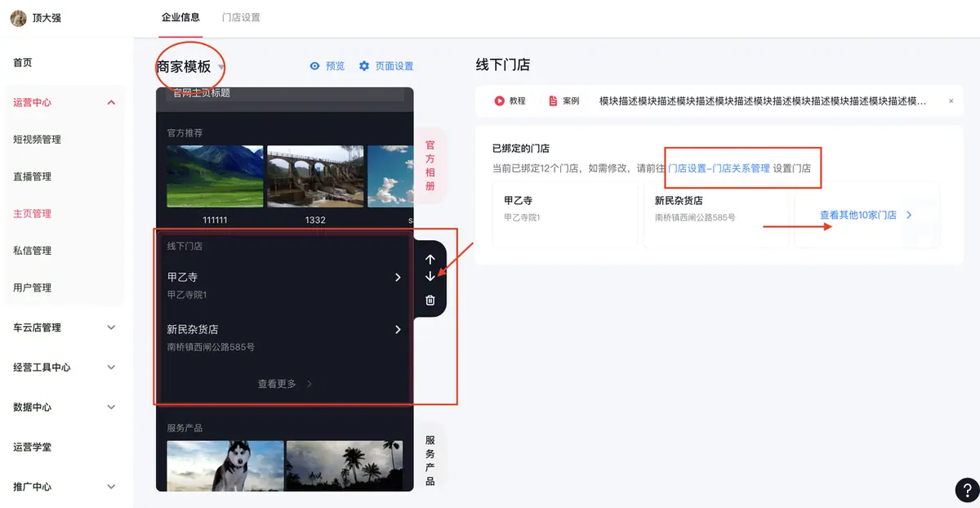Viewport: 980px width, 508px height.
Task: Open 直播管理 in the sidebar
Action: (x=33, y=176)
